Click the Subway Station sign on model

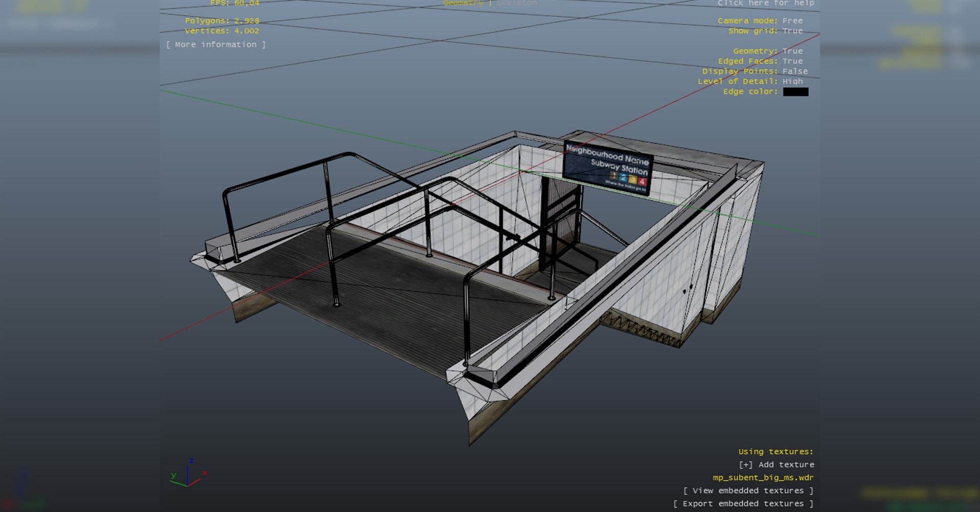[607, 167]
